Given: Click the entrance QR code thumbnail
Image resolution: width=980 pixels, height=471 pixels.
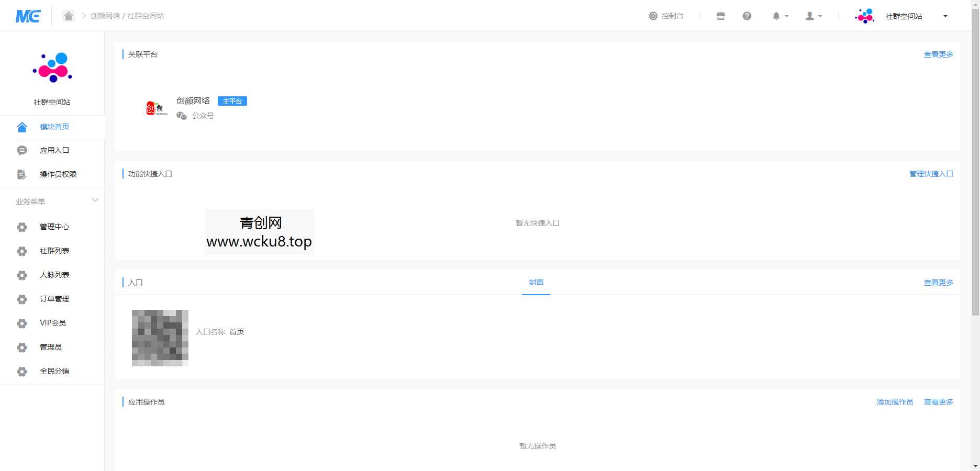Looking at the screenshot, I should (160, 338).
